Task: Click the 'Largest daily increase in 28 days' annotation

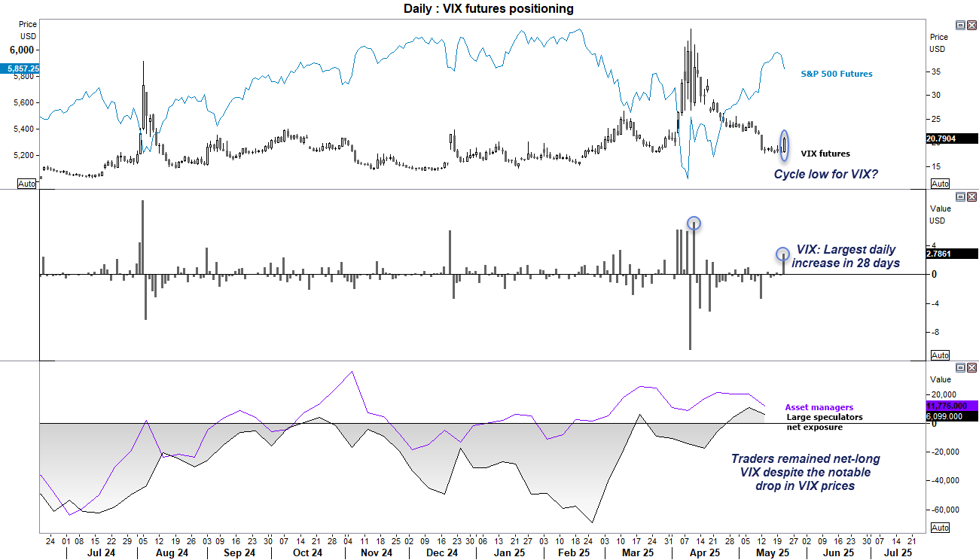Action: 846,255
